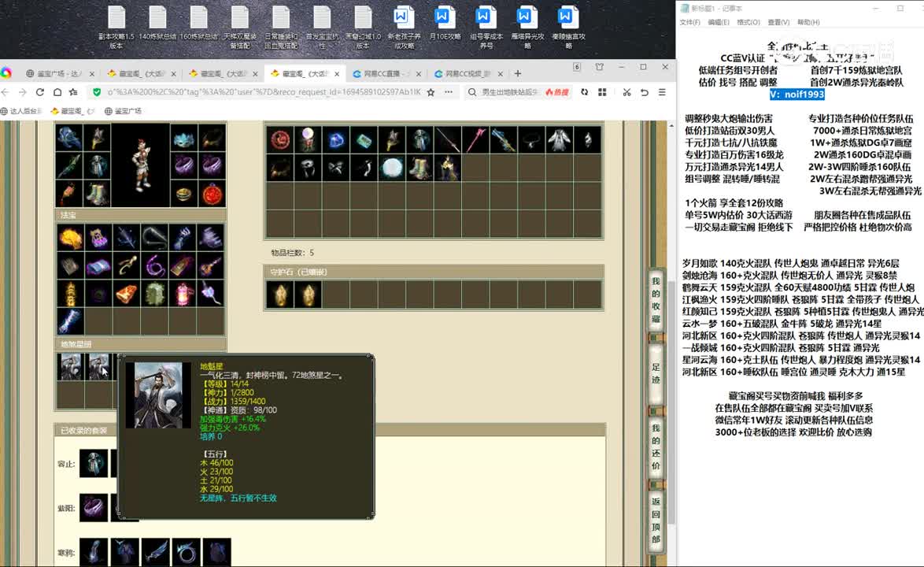Click the undo arrow in browser toolbar
Viewport: 924px width, 567px height.
click(644, 92)
